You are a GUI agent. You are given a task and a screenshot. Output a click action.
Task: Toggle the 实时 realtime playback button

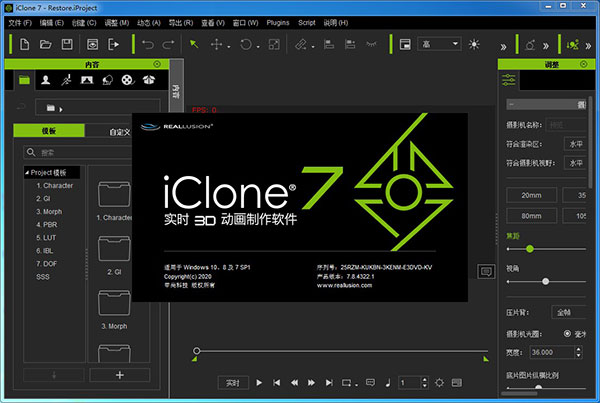(231, 382)
